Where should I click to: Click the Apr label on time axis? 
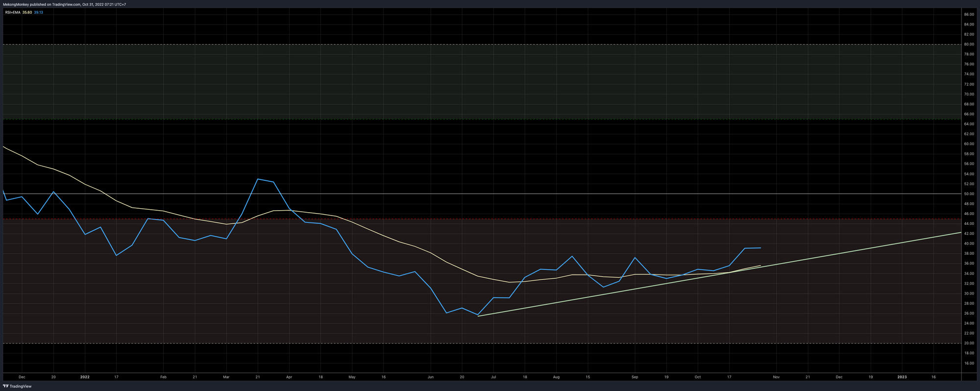point(289,377)
